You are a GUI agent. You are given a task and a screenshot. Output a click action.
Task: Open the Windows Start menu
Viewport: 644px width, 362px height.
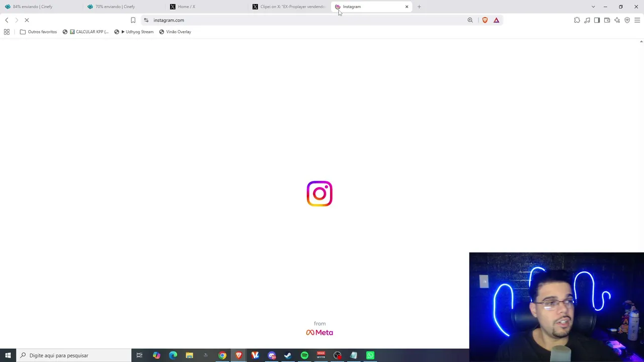click(8, 355)
